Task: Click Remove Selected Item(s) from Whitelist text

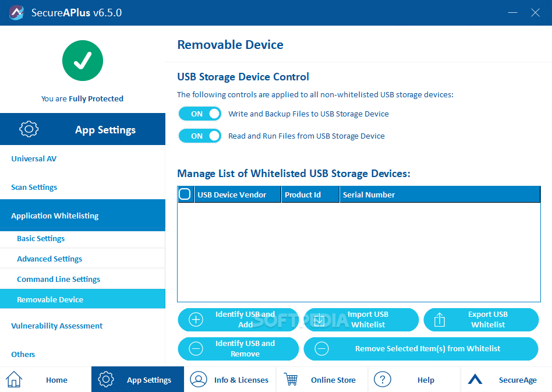Action: (427, 349)
